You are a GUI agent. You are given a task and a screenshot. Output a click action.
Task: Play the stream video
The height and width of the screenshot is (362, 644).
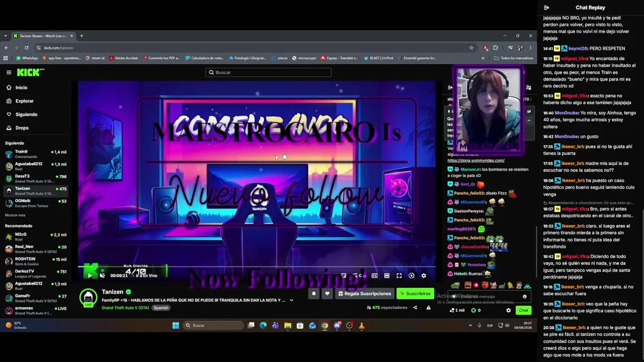click(x=90, y=276)
